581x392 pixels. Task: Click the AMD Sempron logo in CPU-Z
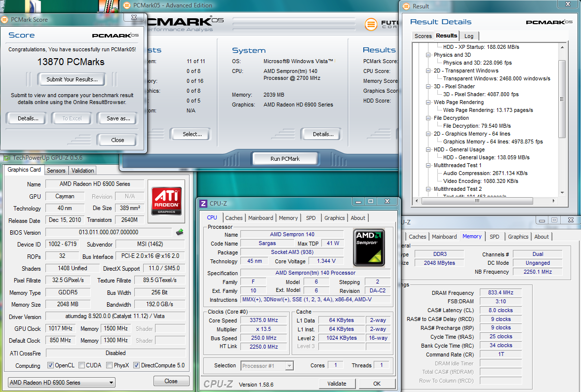[x=369, y=247]
